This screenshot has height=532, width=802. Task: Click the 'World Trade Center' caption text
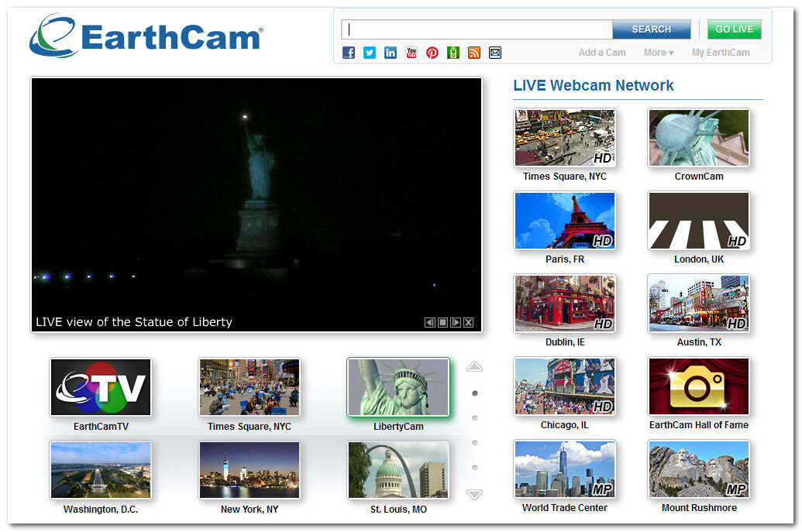coord(565,507)
